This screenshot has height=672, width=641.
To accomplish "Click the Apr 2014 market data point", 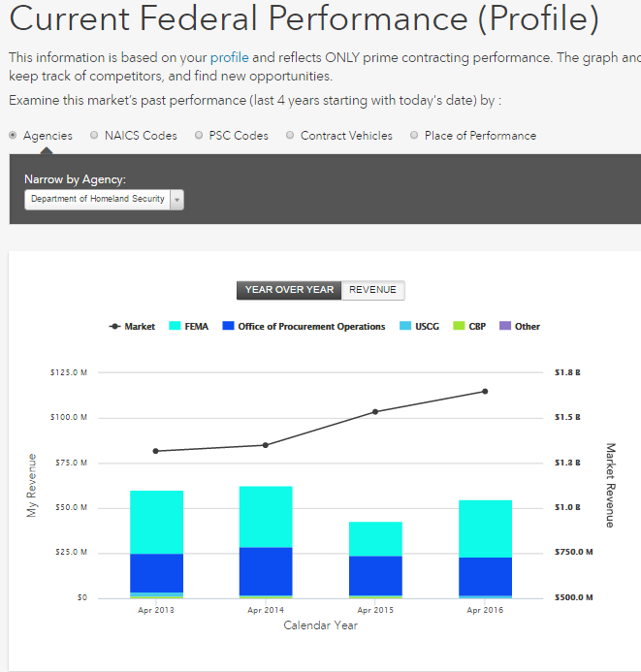I will click(266, 445).
